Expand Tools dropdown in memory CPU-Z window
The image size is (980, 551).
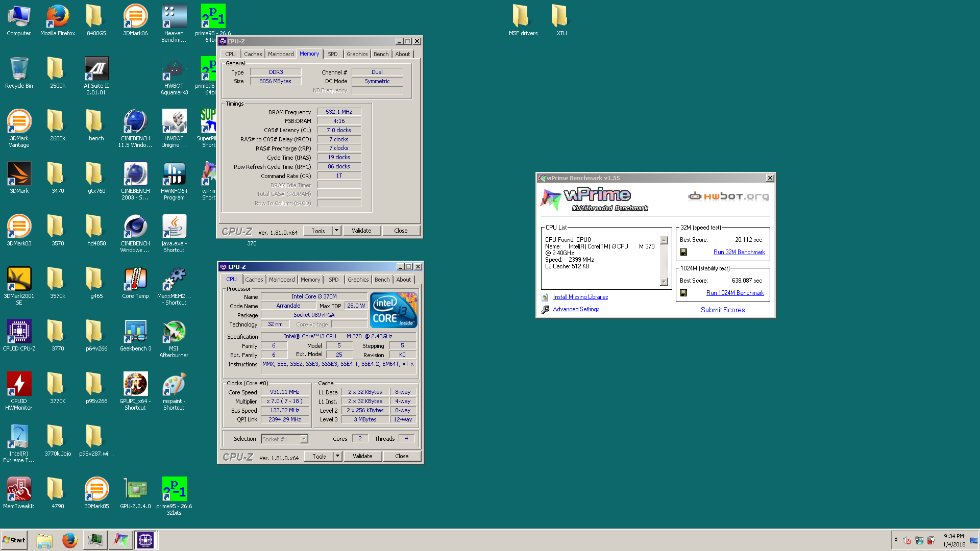tap(337, 231)
